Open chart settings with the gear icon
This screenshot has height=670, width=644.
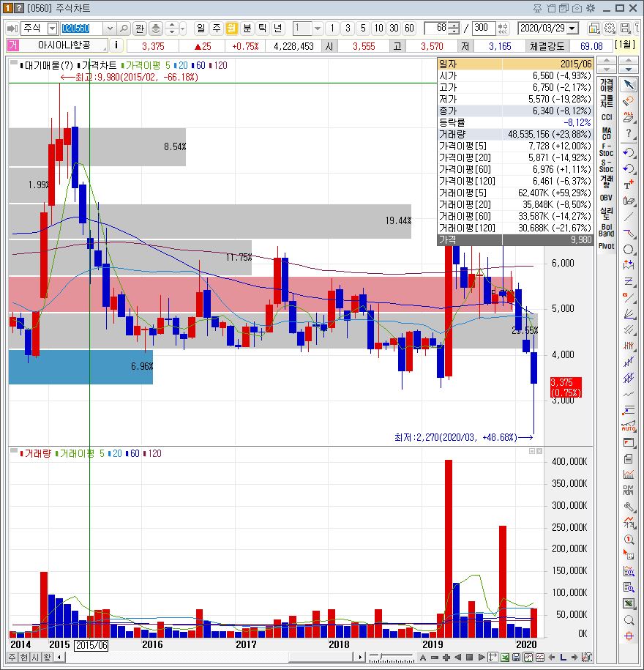click(609, 26)
